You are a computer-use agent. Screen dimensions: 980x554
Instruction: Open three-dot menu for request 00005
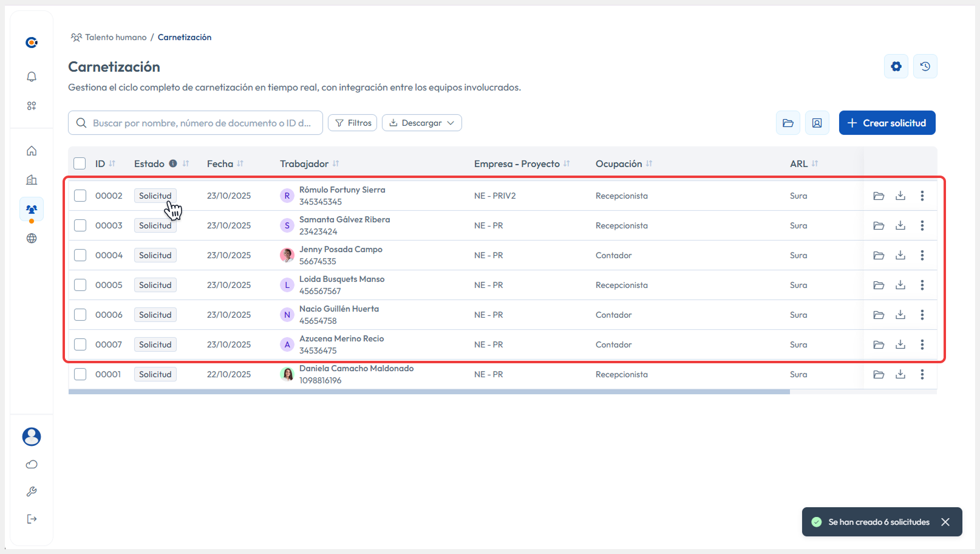(922, 285)
